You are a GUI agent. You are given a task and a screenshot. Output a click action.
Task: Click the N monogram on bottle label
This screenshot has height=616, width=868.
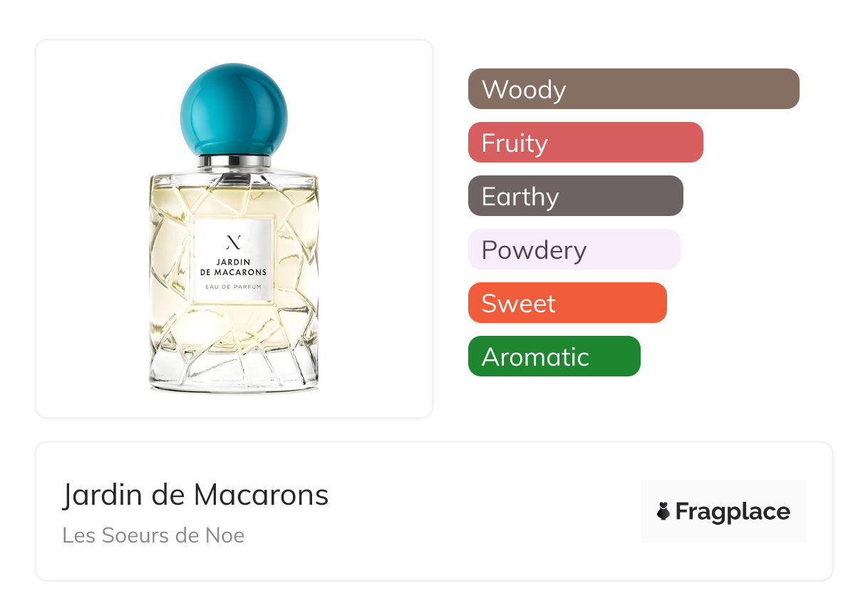point(234,241)
